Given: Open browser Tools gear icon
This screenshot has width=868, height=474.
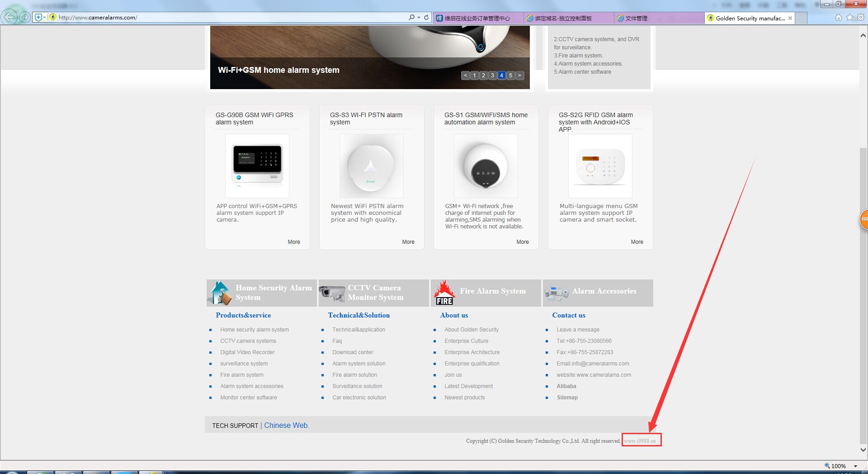Looking at the screenshot, I should point(861,17).
